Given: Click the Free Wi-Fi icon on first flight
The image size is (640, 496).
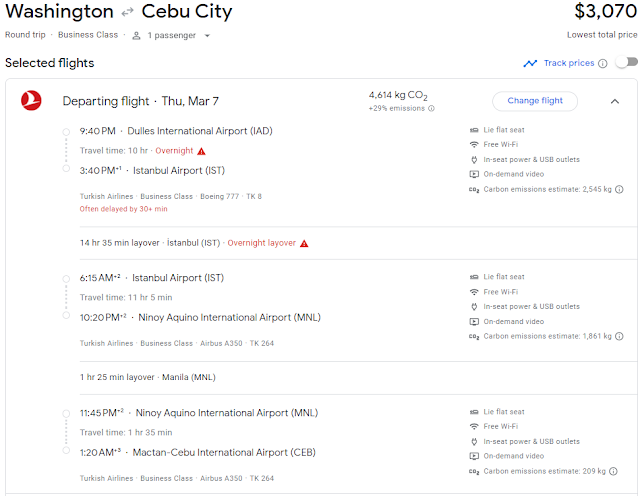Looking at the screenshot, I should (x=474, y=145).
